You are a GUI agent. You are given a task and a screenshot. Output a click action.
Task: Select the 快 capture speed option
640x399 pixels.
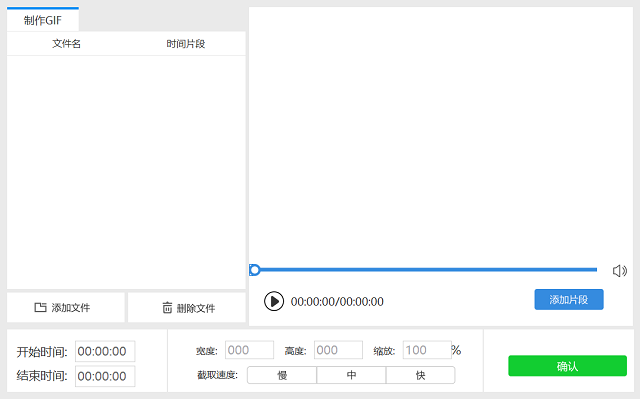[420, 375]
